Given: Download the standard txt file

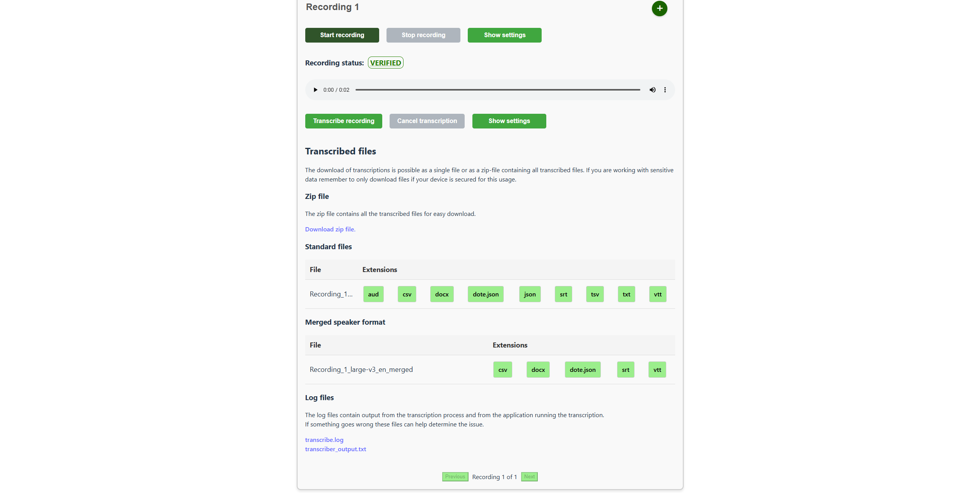Looking at the screenshot, I should (x=626, y=294).
